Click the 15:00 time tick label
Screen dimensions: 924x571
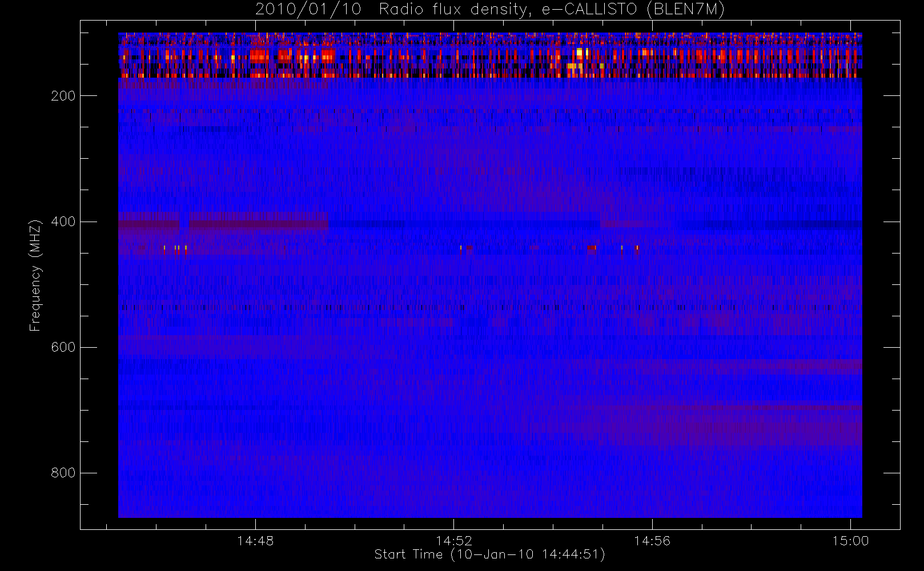tap(850, 541)
